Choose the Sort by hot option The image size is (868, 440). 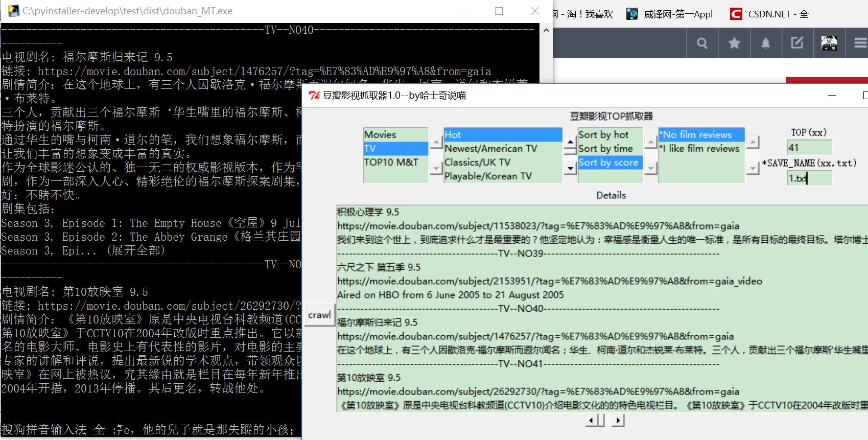tap(610, 134)
